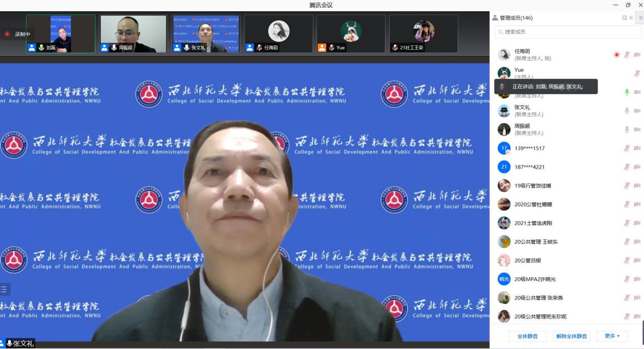Click the camera icon for 张文礼
The image size is (644, 349).
coord(637,111)
